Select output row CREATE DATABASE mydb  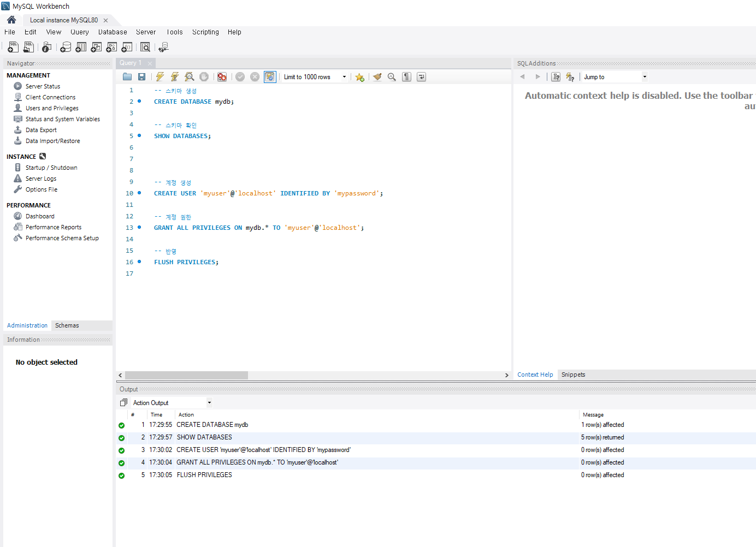[436, 425]
